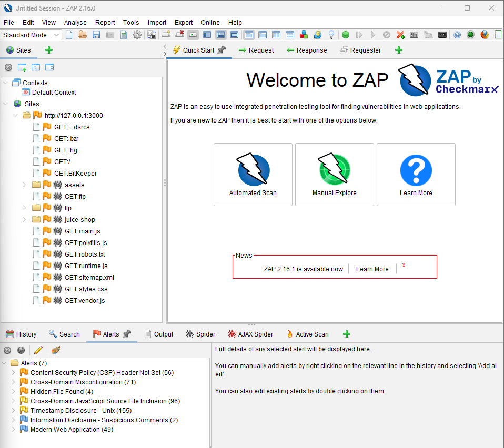504x448 pixels.
Task: Click the Export Context icon
Action: [49, 67]
